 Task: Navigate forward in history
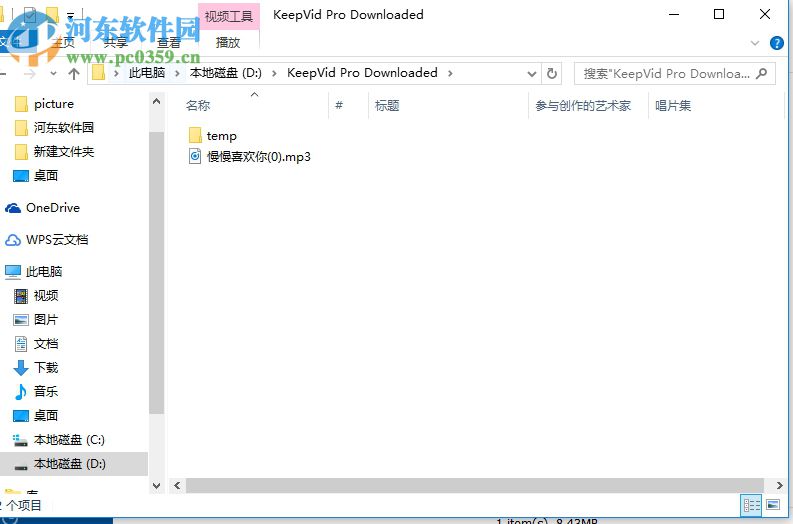click(x=30, y=74)
